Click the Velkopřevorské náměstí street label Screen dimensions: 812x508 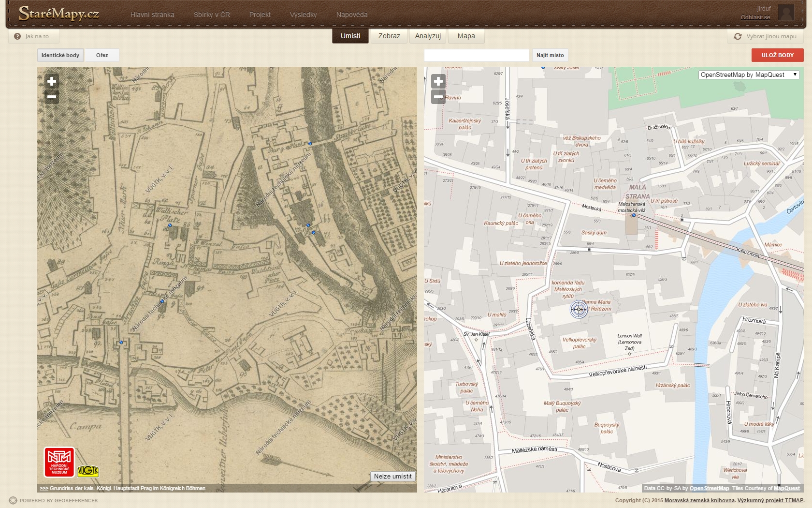click(617, 372)
